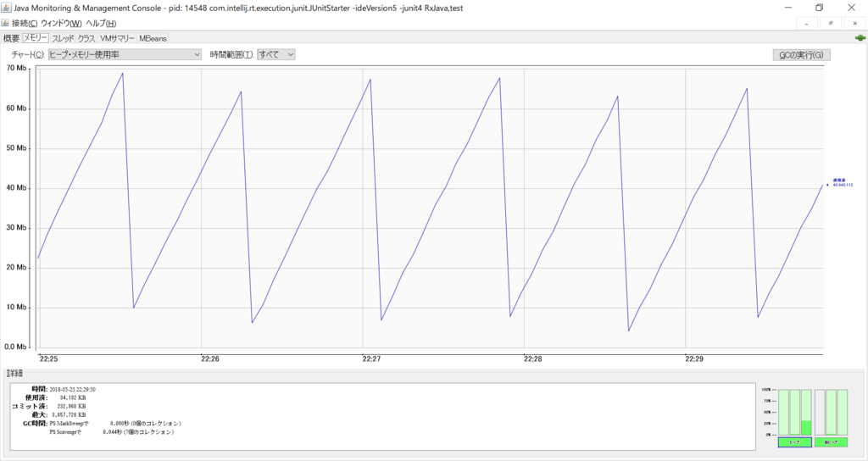Select the third heap pool bar with highest usage

(806, 413)
